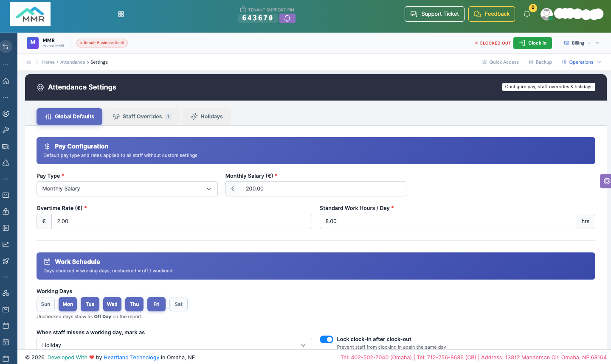Focus the Monthly Salary input field
The height and width of the screenshot is (364, 611).
[323, 189]
